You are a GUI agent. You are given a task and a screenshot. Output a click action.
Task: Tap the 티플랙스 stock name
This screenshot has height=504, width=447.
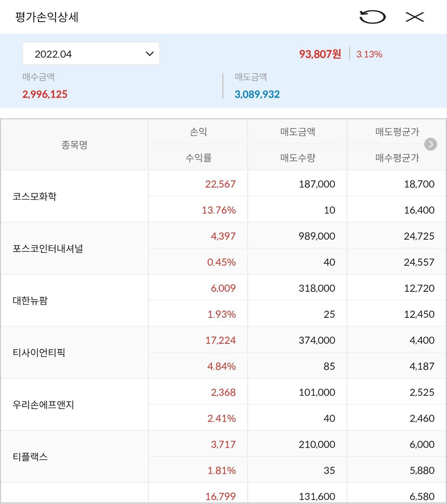[x=30, y=457]
